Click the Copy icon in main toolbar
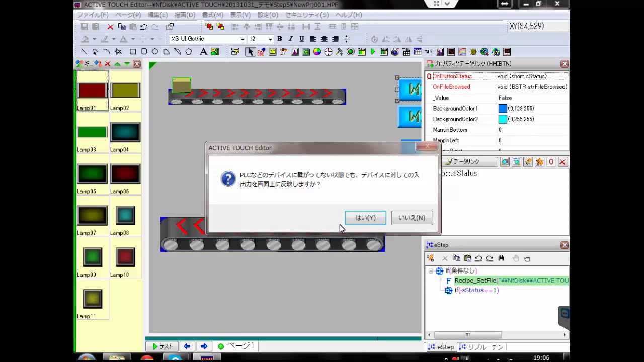The width and height of the screenshot is (644, 362). [122, 27]
